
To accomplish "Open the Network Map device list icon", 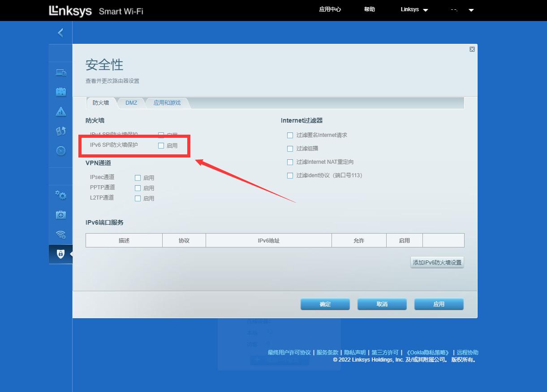I will (x=60, y=72).
